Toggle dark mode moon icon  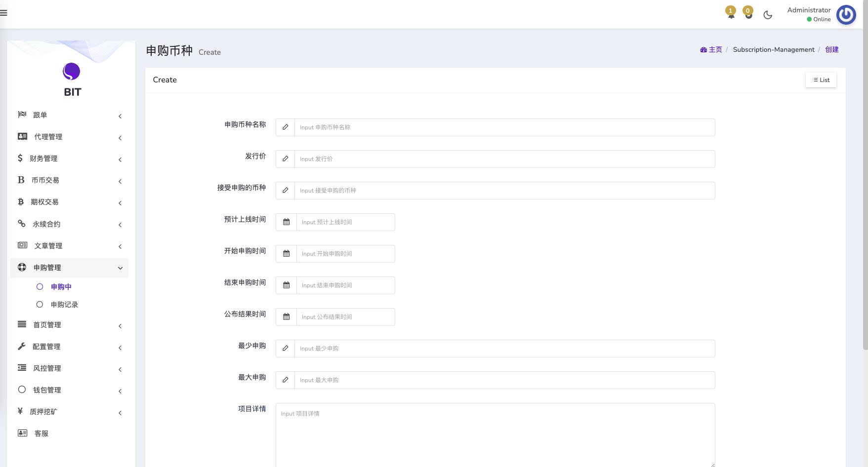pyautogui.click(x=767, y=15)
